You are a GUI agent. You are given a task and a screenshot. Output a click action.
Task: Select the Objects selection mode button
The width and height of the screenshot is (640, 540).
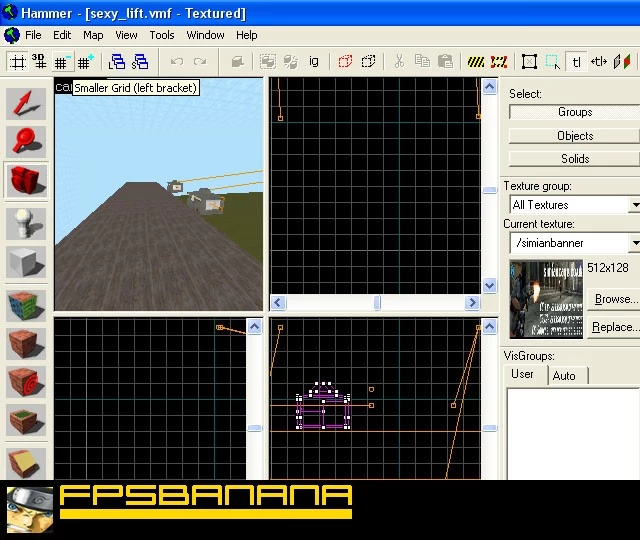pos(574,136)
